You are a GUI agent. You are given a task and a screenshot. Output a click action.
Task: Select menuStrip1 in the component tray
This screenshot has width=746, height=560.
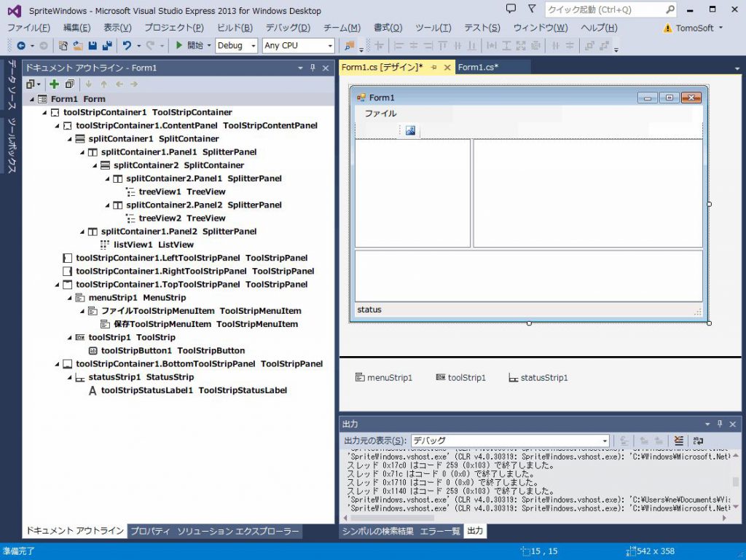point(384,377)
